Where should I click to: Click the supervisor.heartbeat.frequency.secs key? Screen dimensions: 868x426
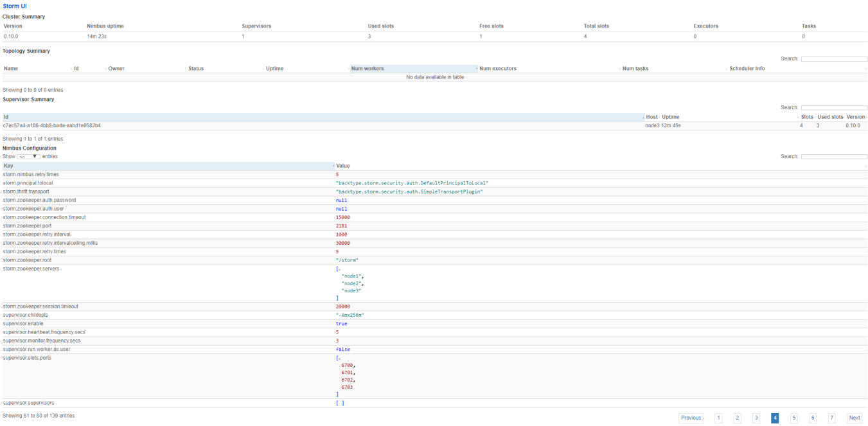(x=44, y=332)
